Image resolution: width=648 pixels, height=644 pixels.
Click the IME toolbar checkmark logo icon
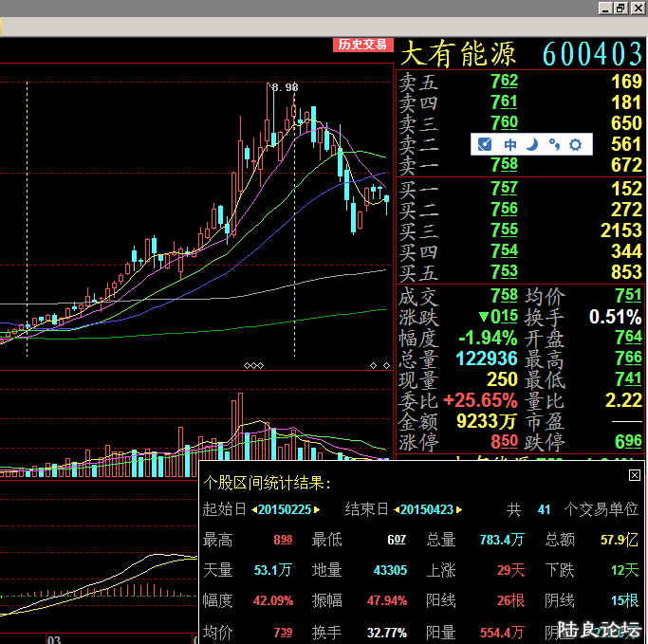click(x=485, y=144)
